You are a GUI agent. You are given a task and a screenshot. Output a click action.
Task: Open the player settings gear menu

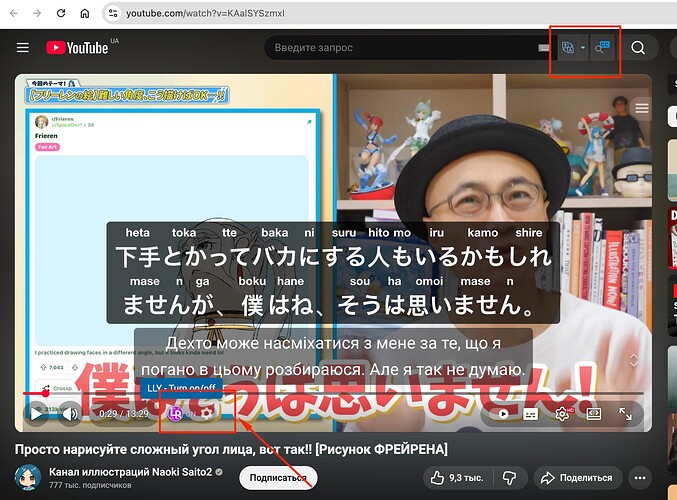pos(562,412)
